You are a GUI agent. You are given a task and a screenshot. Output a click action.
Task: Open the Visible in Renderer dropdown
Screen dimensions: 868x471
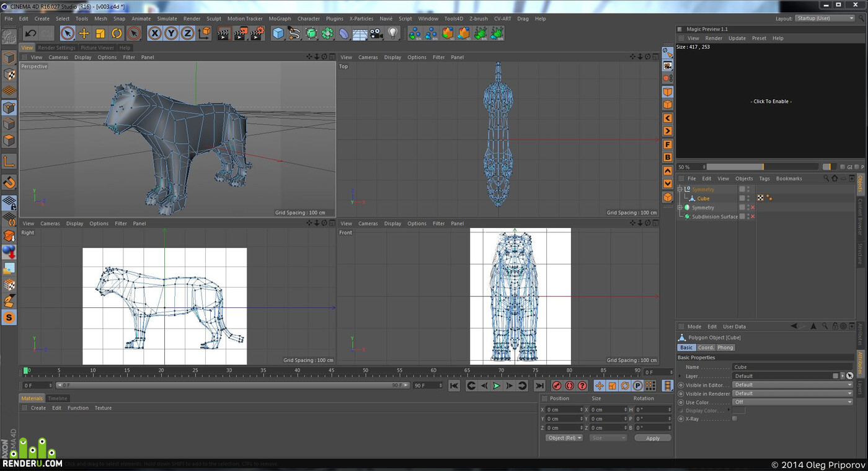tap(793, 394)
